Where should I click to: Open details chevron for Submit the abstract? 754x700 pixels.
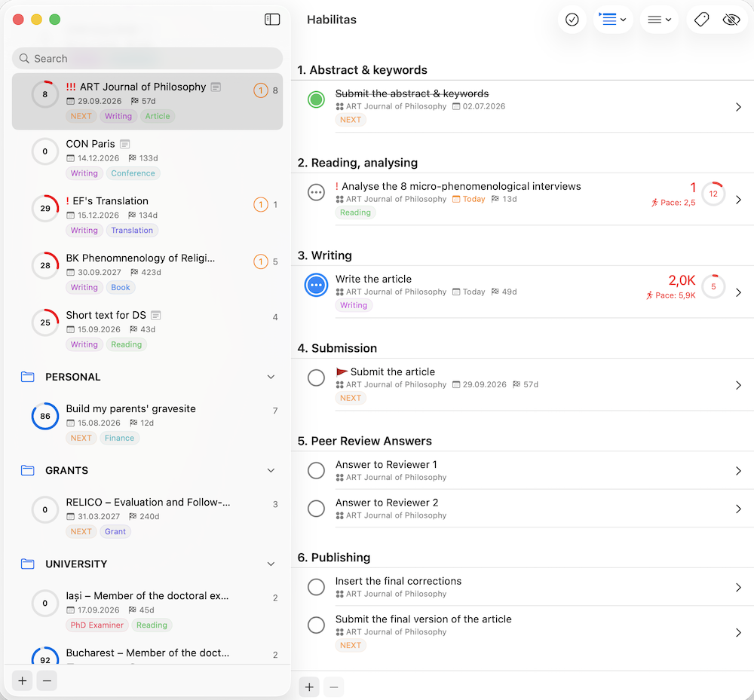(x=739, y=107)
